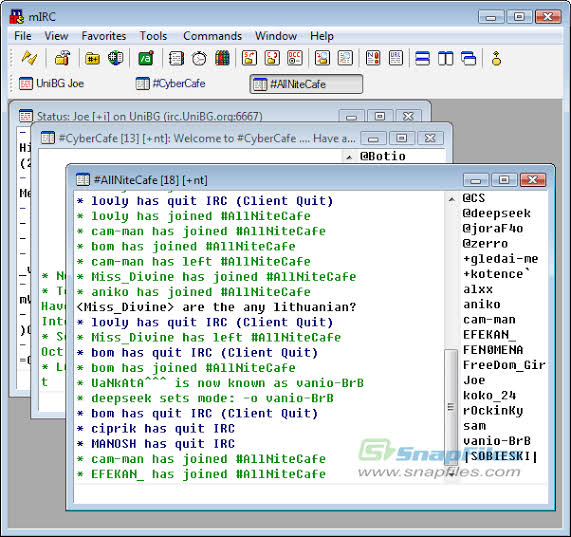Select @zerro in the nick list
This screenshot has width=571, height=537.
(485, 244)
